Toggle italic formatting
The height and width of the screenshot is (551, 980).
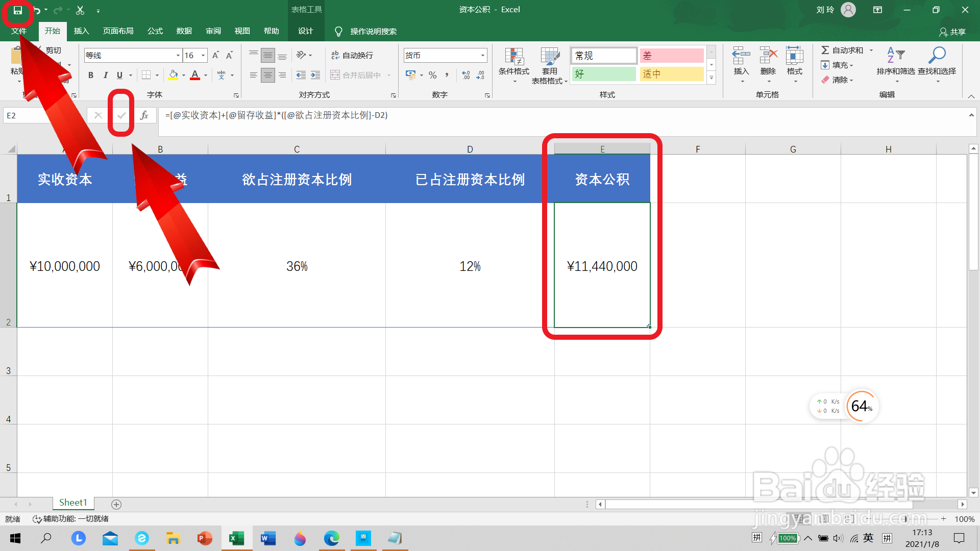pyautogui.click(x=105, y=75)
